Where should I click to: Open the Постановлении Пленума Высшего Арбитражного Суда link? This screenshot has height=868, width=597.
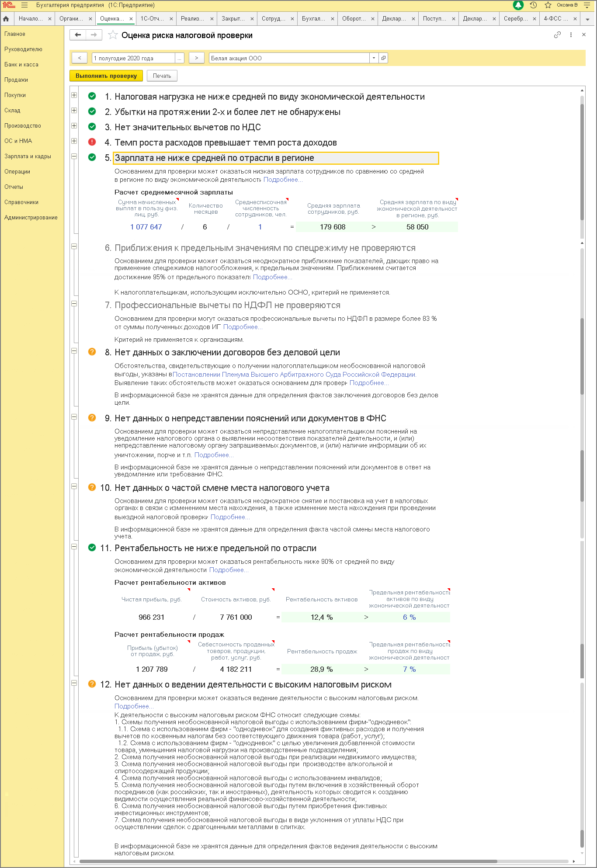(x=294, y=375)
